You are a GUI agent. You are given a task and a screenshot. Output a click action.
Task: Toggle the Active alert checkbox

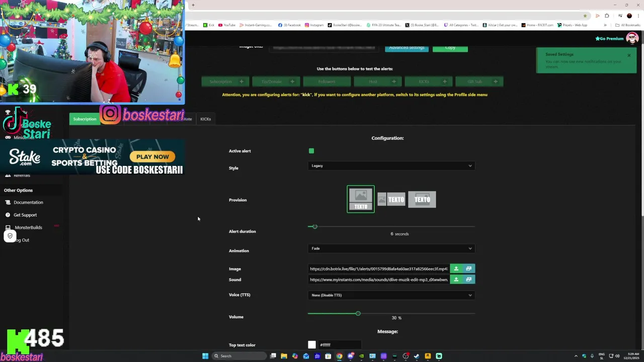pos(311,151)
